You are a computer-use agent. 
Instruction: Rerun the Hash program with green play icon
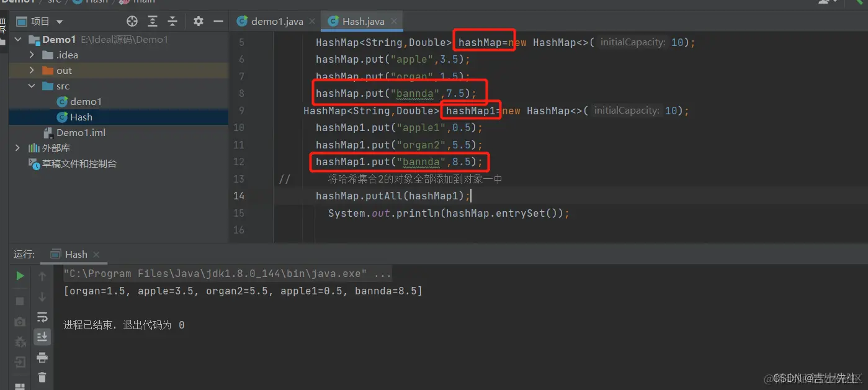tap(20, 276)
